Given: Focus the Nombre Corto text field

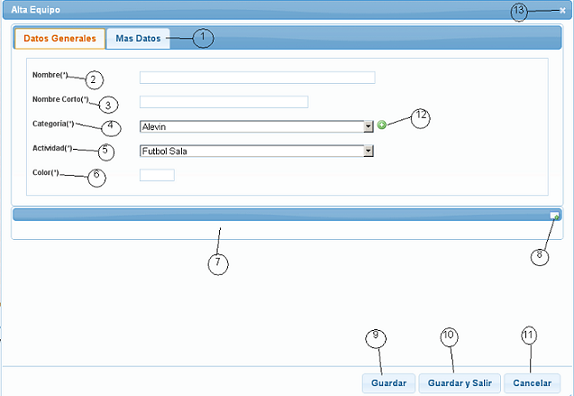Looking at the screenshot, I should click(x=224, y=102).
